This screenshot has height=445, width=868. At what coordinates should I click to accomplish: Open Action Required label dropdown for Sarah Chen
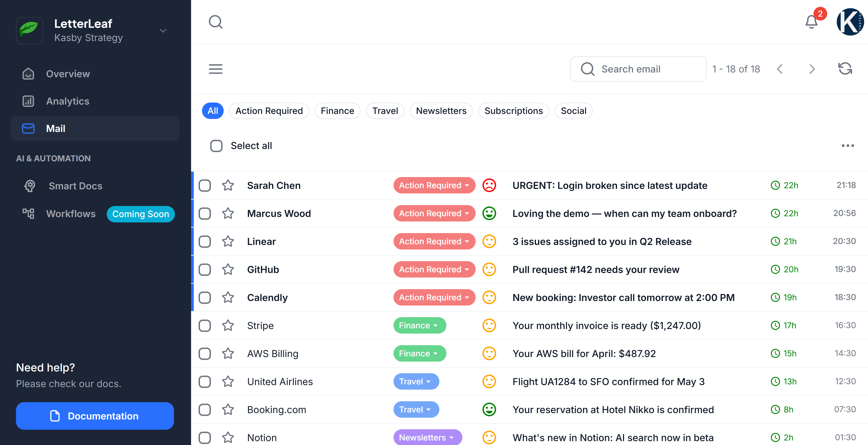(434, 185)
